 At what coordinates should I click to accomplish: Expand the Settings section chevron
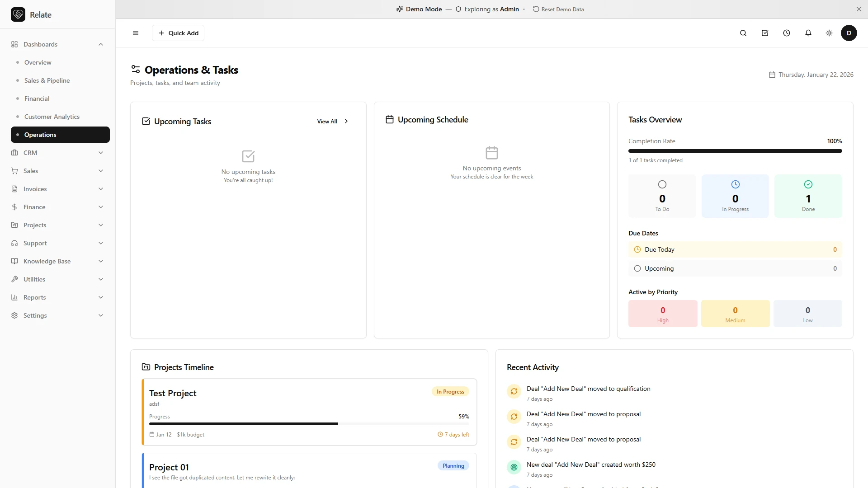click(x=101, y=315)
